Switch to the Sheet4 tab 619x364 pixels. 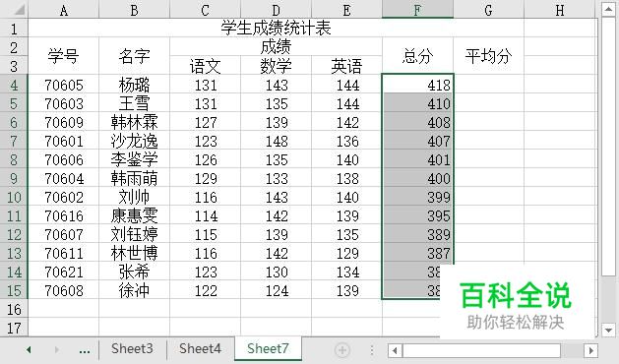[200, 349]
